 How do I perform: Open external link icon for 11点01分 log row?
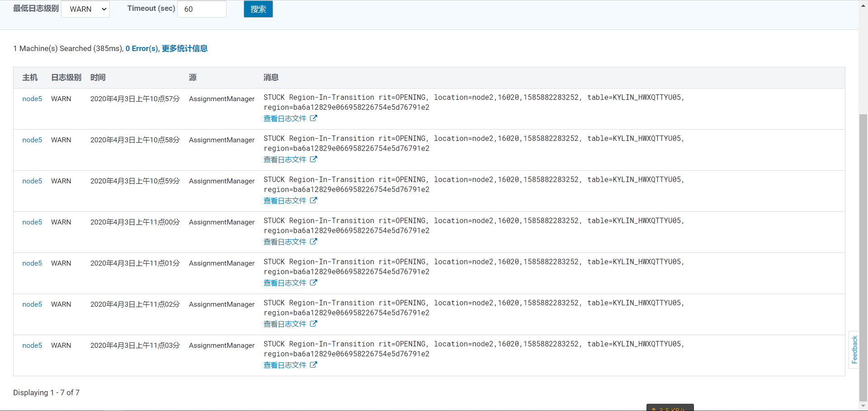pos(313,283)
